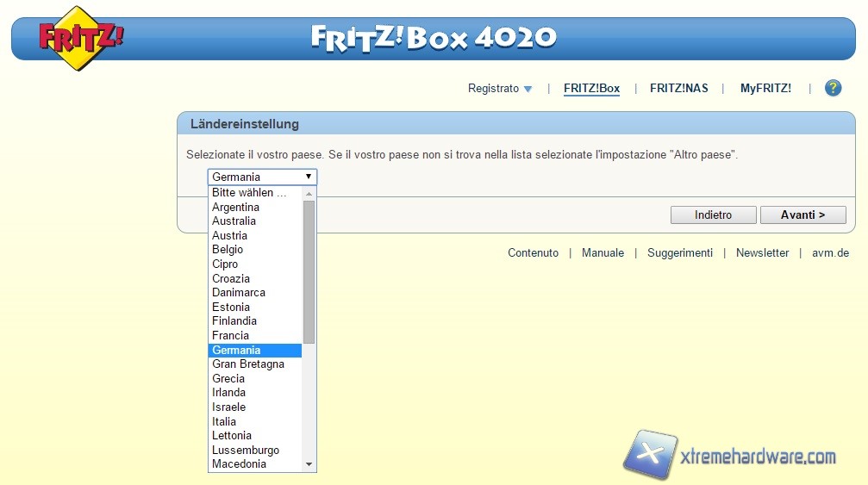The width and height of the screenshot is (868, 485).
Task: Click the FRITZ! logo icon
Action: (80, 38)
